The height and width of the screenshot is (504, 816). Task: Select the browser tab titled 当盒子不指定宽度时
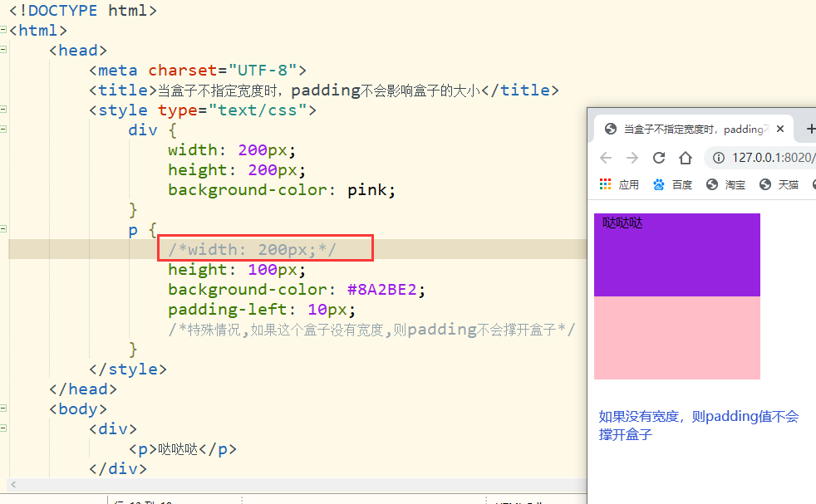693,129
